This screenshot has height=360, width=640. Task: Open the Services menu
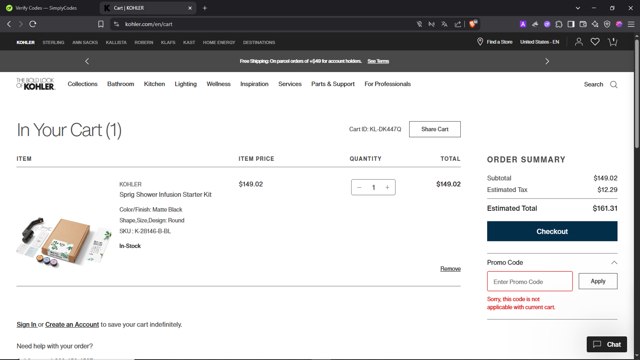[x=290, y=84]
